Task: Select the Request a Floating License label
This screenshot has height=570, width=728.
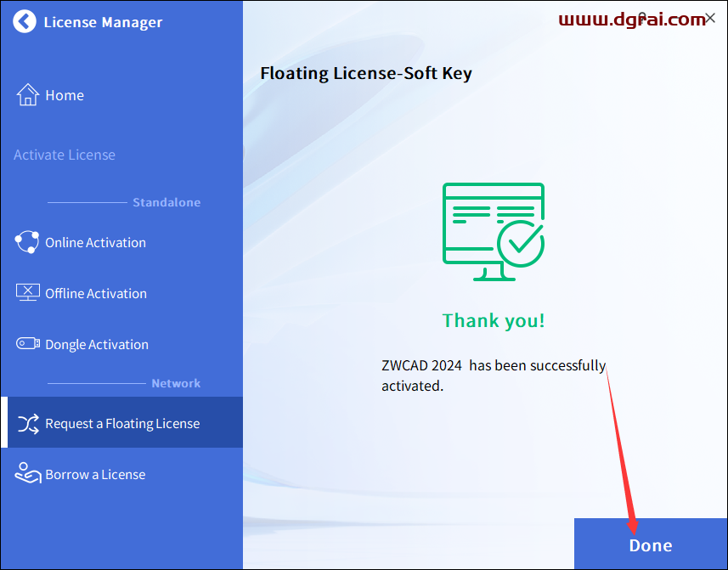Action: click(122, 424)
